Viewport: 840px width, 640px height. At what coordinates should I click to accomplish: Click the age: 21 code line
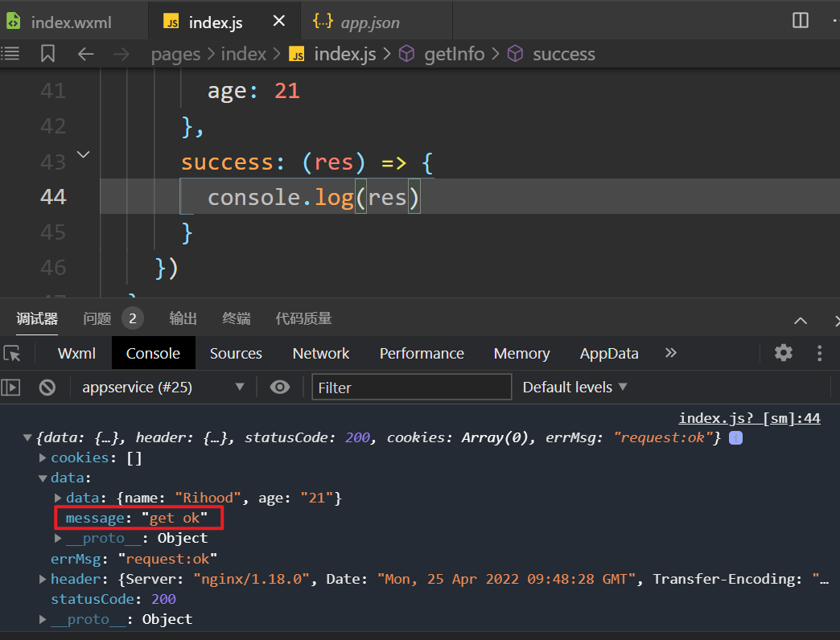pos(253,91)
